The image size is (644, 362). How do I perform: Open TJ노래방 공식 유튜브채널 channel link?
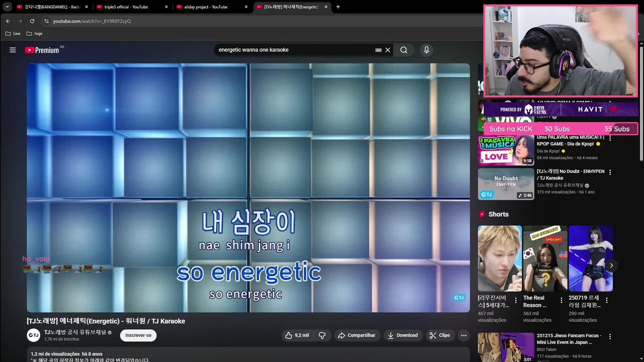(75, 332)
